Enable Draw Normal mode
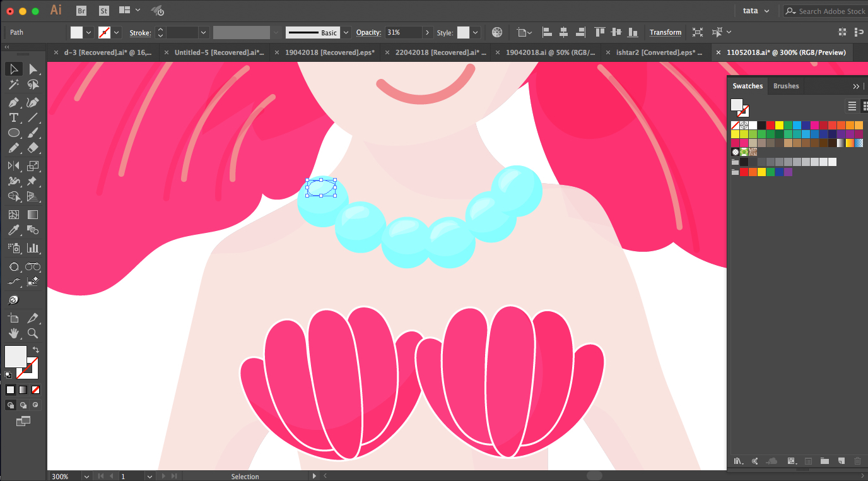The image size is (868, 481). tap(11, 405)
